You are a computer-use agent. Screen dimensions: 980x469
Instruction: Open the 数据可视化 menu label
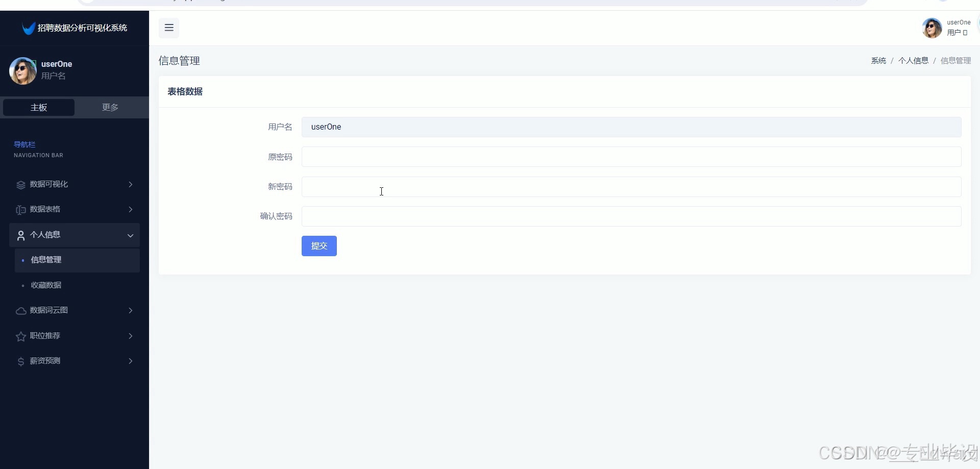click(48, 184)
